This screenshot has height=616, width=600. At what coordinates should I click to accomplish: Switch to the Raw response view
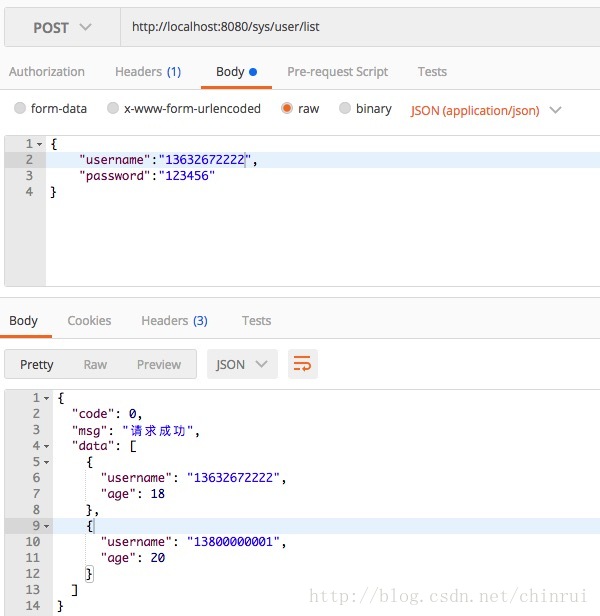(x=95, y=365)
